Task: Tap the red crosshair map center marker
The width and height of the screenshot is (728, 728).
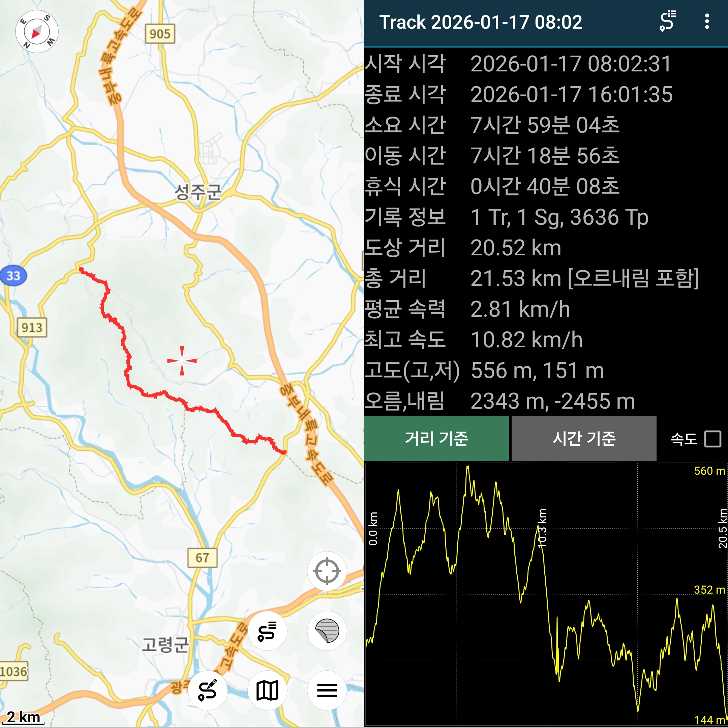Action: [182, 360]
